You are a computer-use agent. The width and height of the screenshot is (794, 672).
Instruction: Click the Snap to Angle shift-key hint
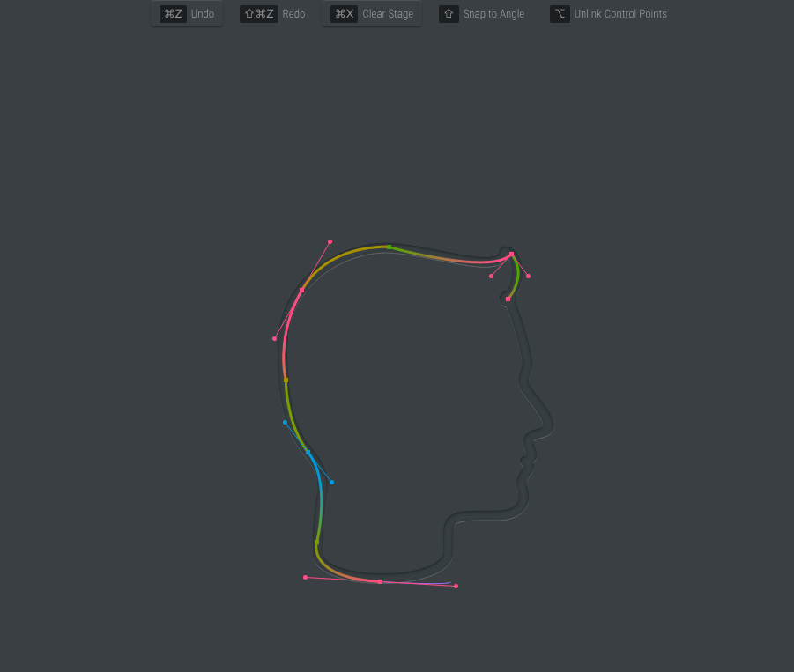[x=481, y=14]
